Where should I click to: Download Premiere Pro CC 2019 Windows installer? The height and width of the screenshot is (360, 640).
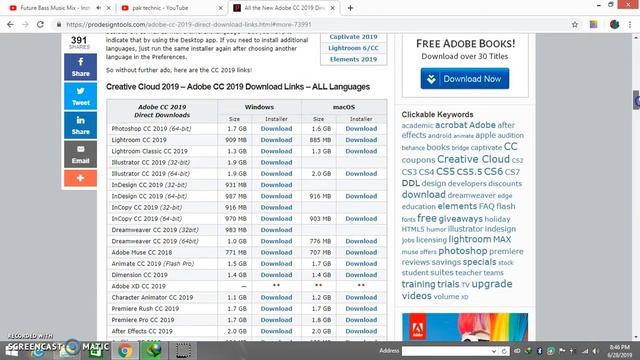[276, 320]
